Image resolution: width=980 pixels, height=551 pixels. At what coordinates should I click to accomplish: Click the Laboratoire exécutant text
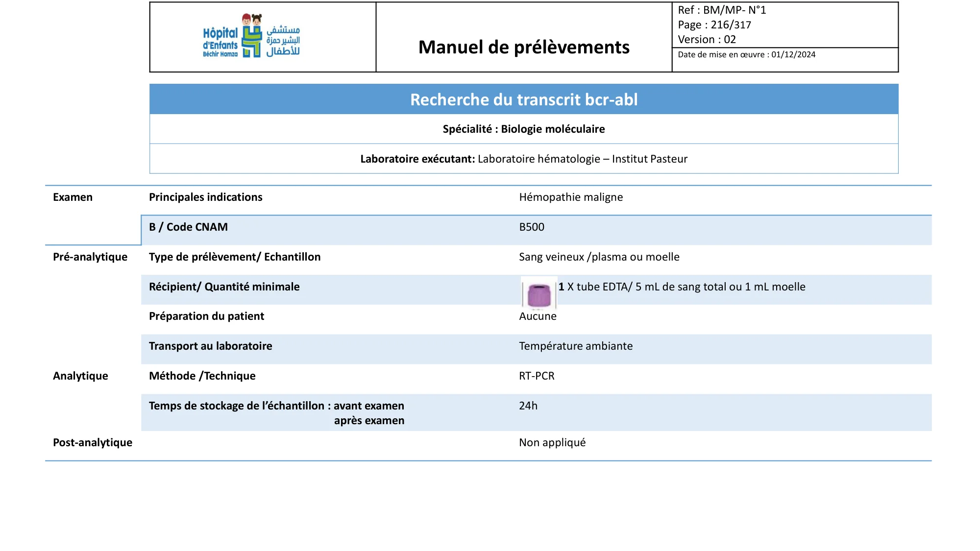(524, 159)
